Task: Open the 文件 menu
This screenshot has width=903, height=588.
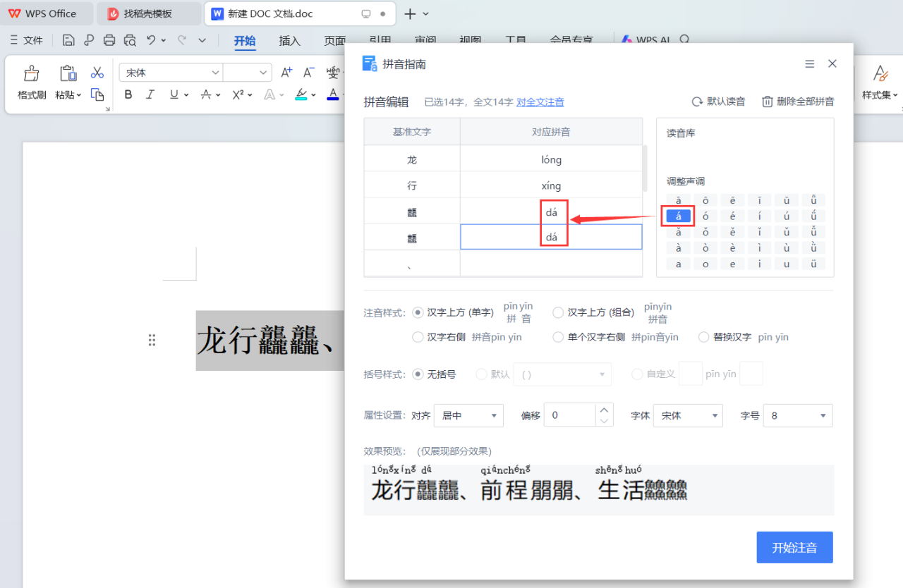Action: (26, 40)
